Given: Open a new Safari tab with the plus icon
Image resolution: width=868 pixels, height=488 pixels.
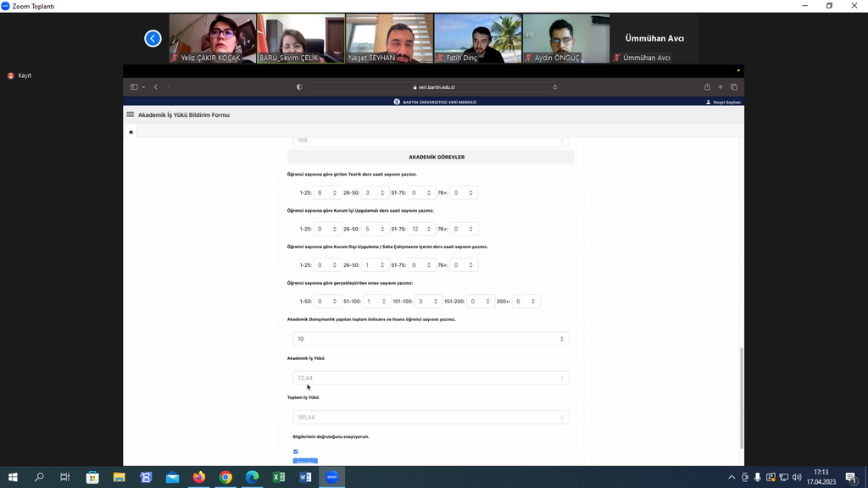Looking at the screenshot, I should [x=721, y=87].
